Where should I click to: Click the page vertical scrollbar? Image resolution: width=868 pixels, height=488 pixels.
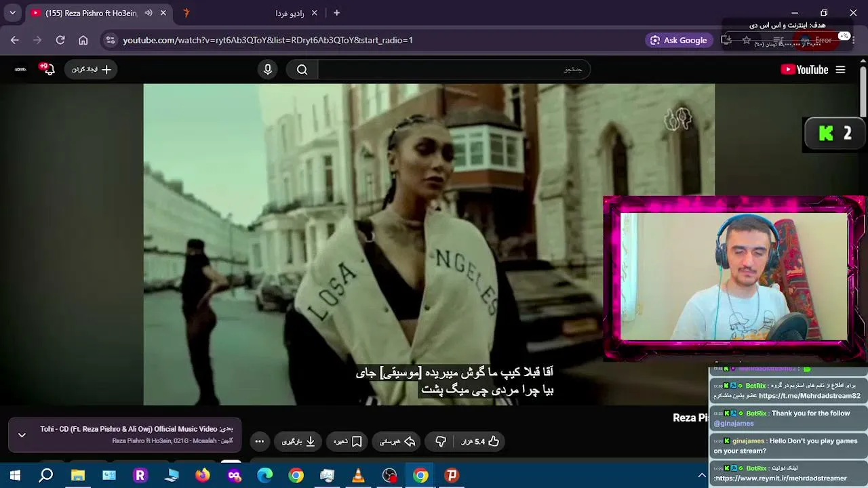[x=863, y=91]
